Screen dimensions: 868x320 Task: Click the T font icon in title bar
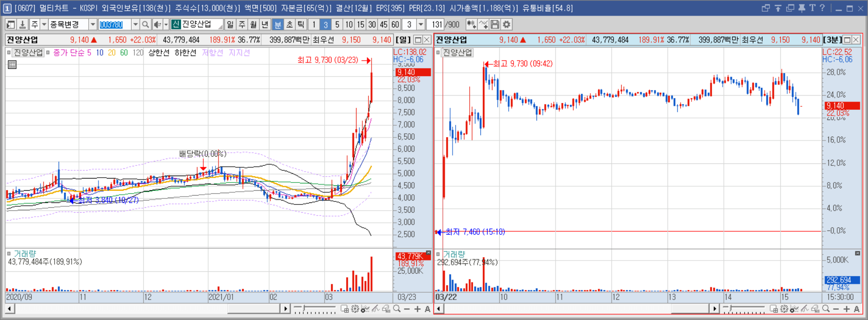812,8
